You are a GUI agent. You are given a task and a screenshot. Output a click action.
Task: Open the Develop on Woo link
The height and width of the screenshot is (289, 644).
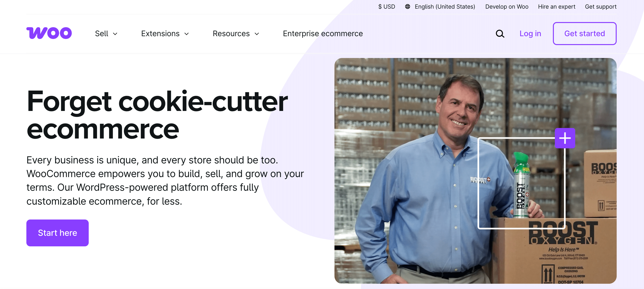click(x=507, y=7)
